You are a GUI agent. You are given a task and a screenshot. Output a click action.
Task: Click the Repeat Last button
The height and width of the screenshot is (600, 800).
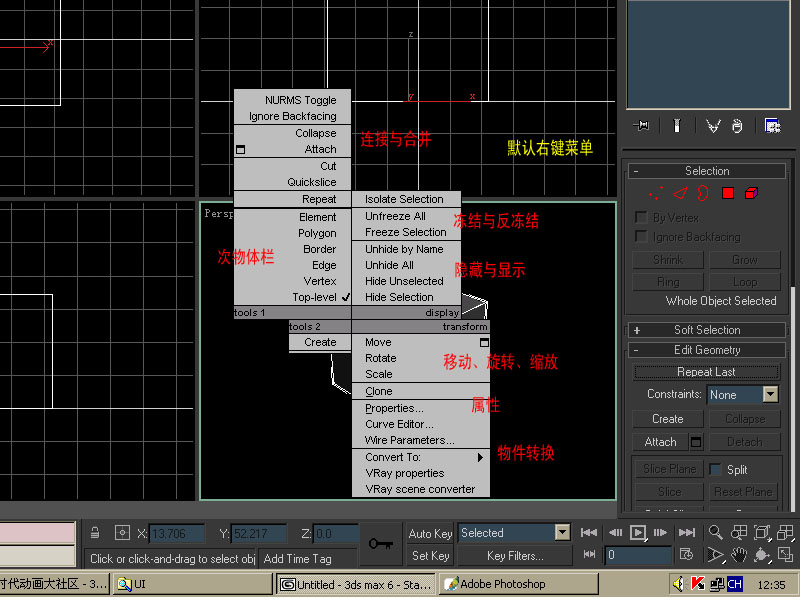pos(706,372)
